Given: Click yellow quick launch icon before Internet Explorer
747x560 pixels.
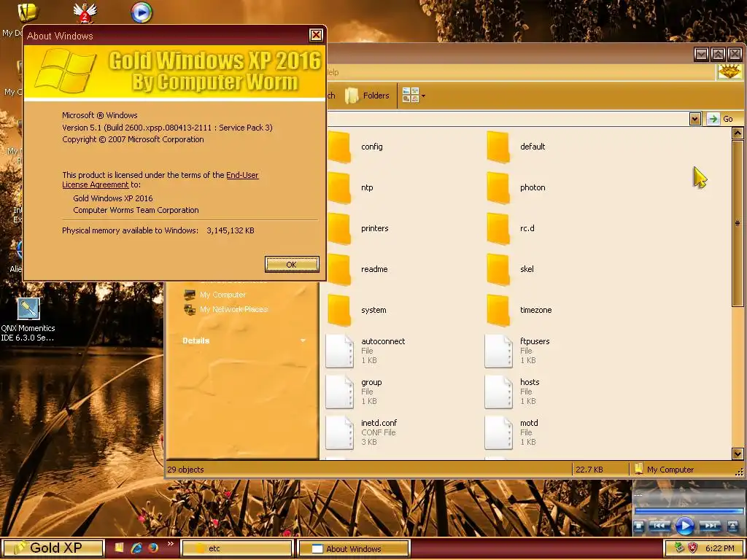Looking at the screenshot, I should coord(119,548).
